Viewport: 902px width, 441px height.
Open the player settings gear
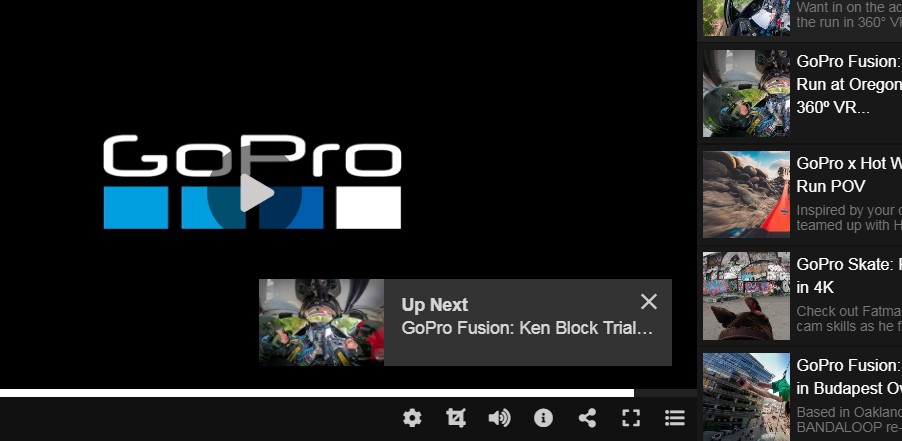click(412, 418)
